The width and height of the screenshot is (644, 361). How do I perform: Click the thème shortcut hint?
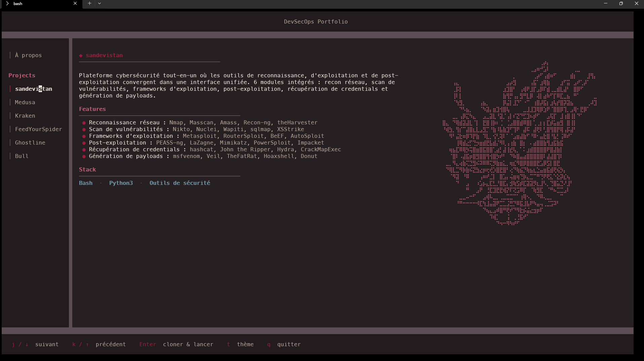point(245,344)
